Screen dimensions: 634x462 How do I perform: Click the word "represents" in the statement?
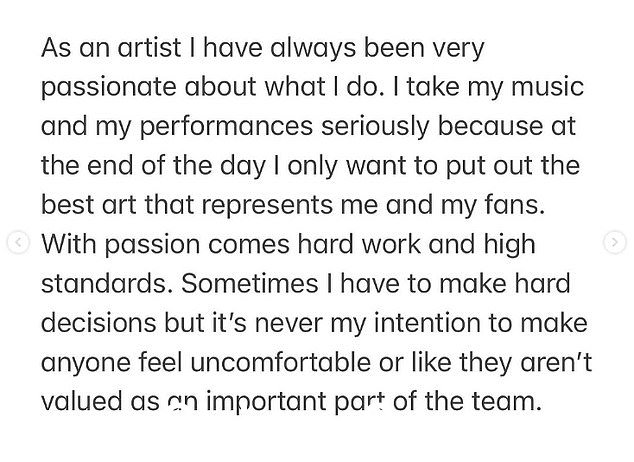click(x=266, y=207)
